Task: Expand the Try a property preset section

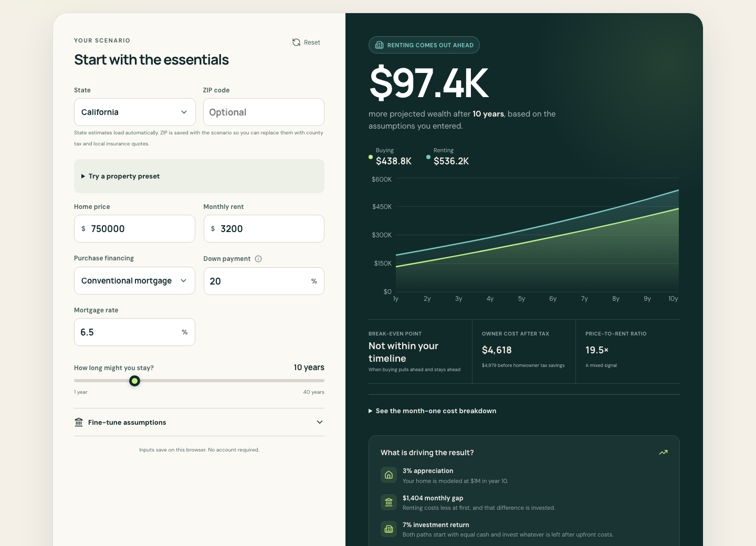Action: [199, 176]
